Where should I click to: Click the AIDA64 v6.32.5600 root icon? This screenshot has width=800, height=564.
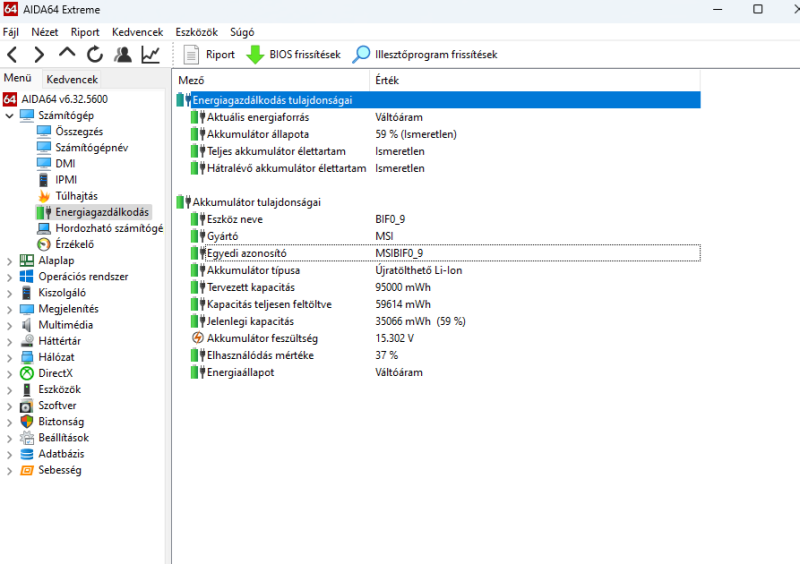coord(10,99)
